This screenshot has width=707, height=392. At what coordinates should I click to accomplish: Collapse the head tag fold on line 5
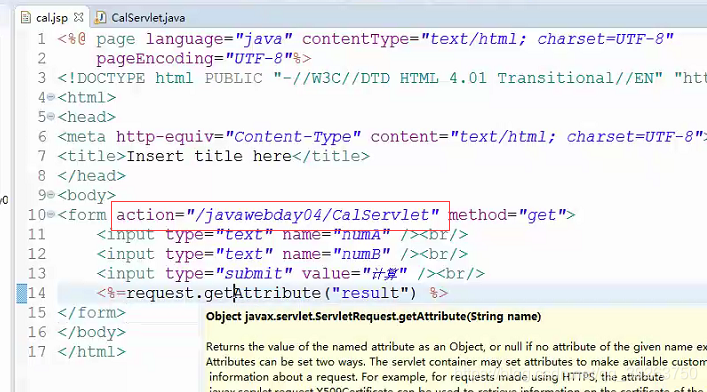pos(51,116)
